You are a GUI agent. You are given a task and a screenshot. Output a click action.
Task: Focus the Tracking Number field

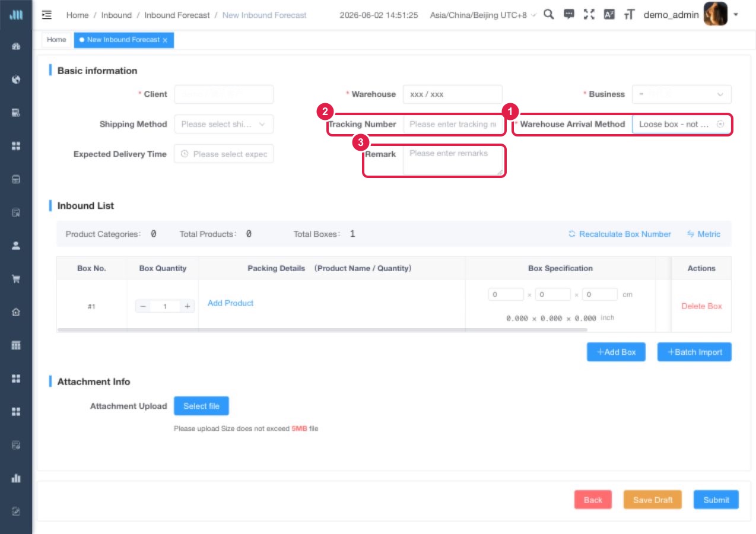click(x=453, y=125)
